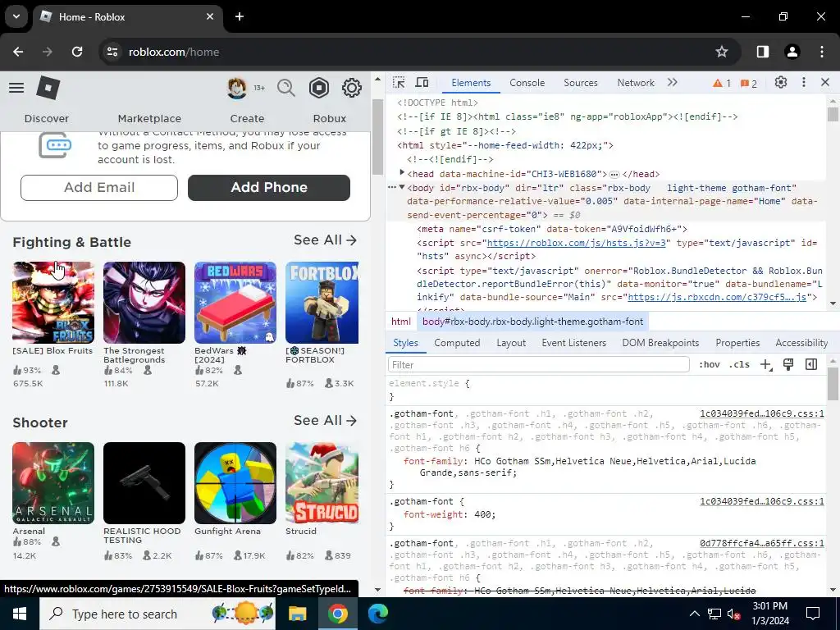Open Windows notification center icon
840x630 pixels.
click(x=813, y=614)
